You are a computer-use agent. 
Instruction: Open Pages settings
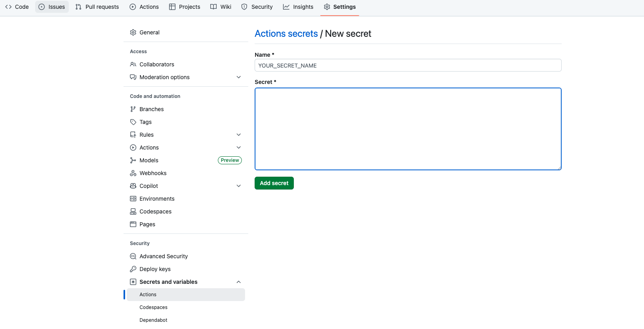[186, 224]
